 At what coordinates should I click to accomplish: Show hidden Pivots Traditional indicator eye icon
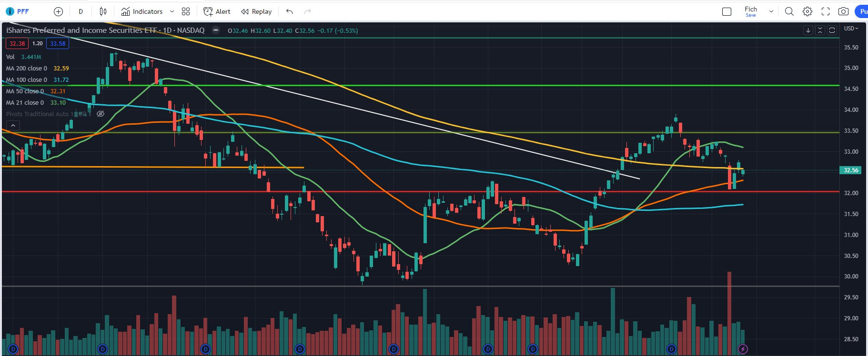click(x=101, y=114)
